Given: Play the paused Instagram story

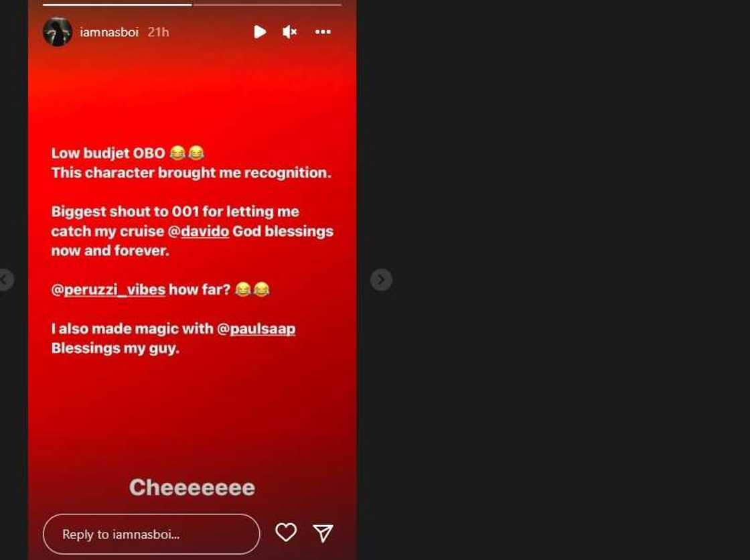Looking at the screenshot, I should (260, 32).
